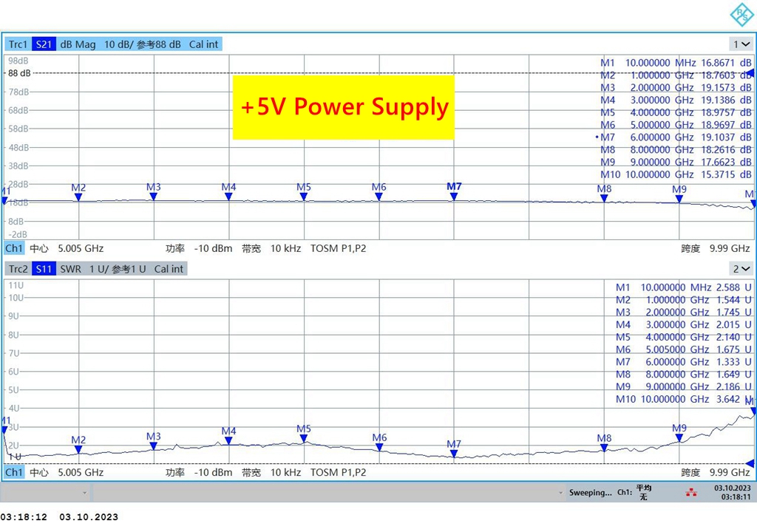Select marker M3 triangle on S21 trace

coord(153,197)
